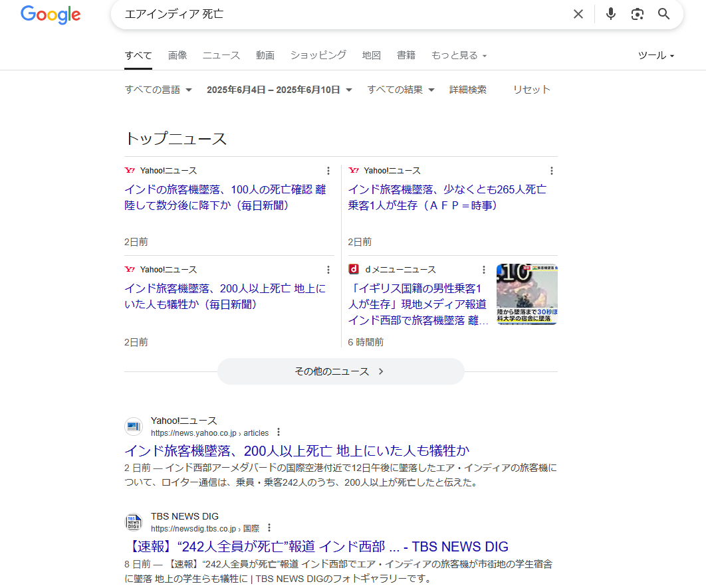Open search by image (camera lens icon)
The height and width of the screenshot is (588, 706).
coord(637,15)
